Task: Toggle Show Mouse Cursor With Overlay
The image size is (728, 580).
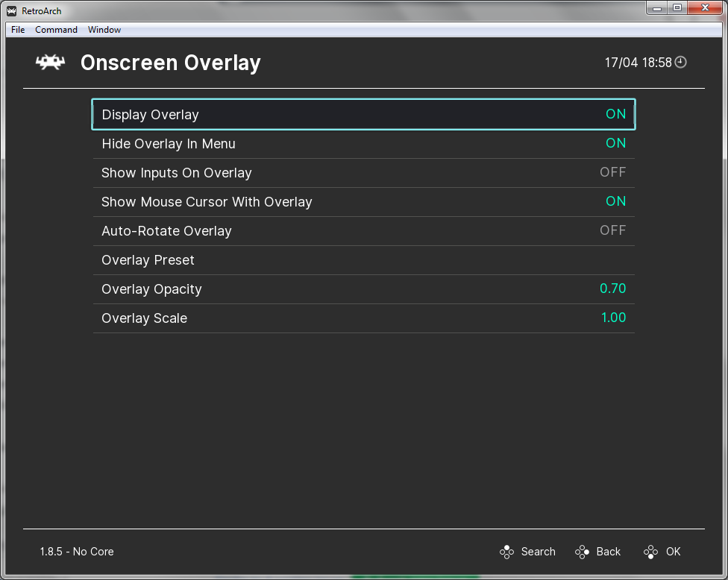Action: [363, 201]
